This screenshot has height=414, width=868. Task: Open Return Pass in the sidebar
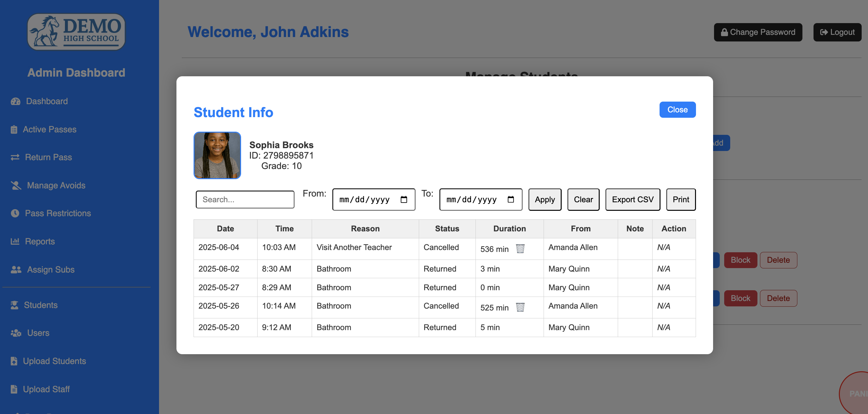pos(48,157)
